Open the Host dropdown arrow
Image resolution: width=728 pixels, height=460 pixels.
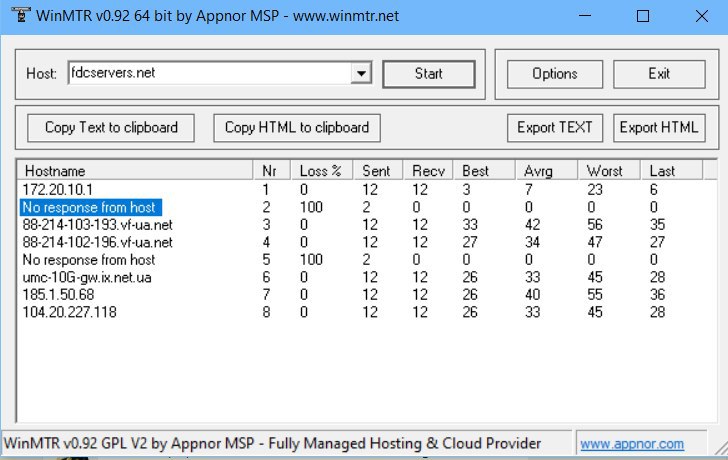361,73
